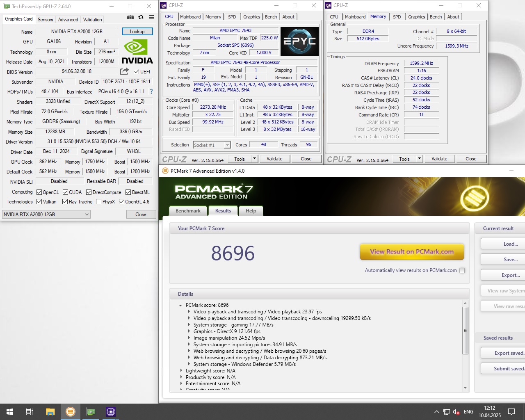Expand the Entertainment score node
The width and height of the screenshot is (525, 420).
click(x=181, y=384)
